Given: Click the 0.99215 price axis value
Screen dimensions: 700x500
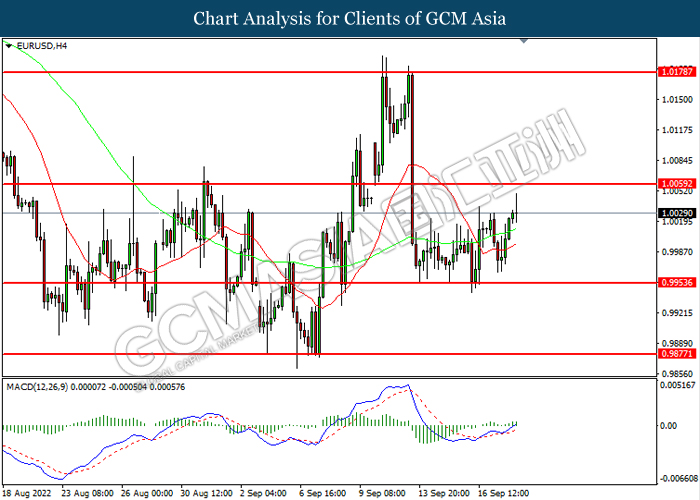Looking at the screenshot, I should pos(678,313).
